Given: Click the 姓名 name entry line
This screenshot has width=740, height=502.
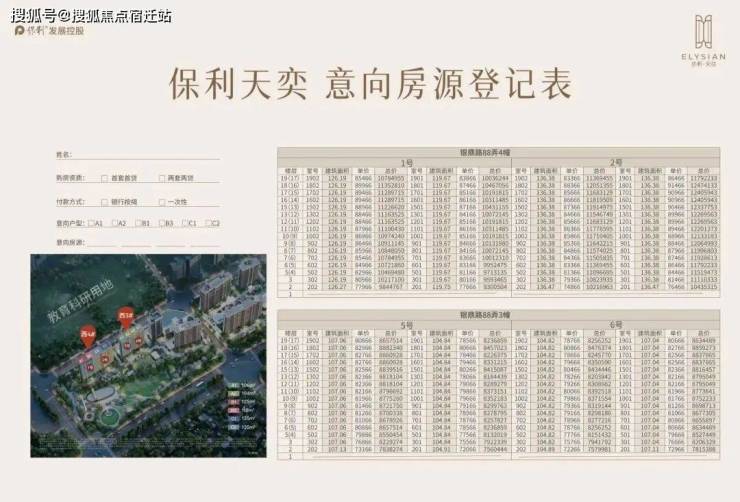Looking at the screenshot, I should tap(146, 155).
